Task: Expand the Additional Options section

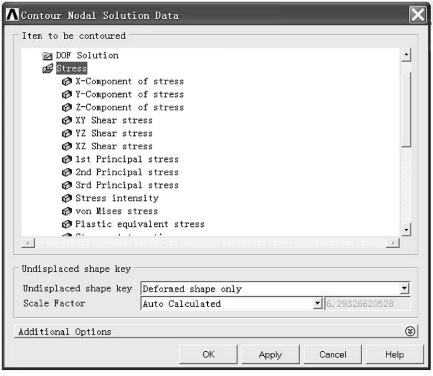Action: coord(410,331)
